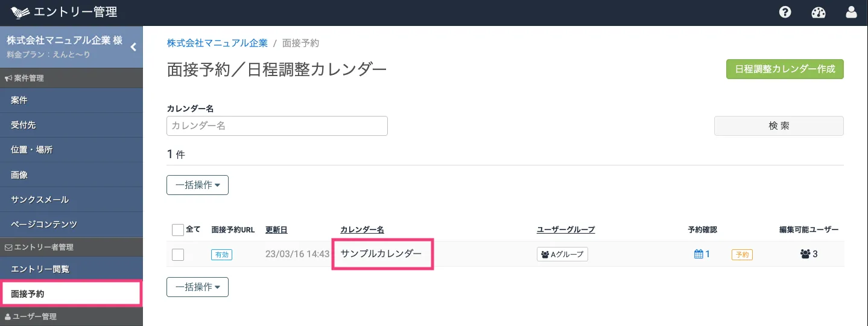Check the 全て select-all checkbox
Image resolution: width=868 pixels, height=326 pixels.
177,230
